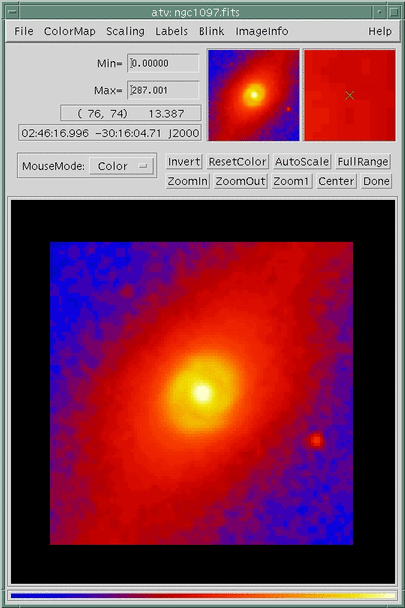Click the AutoScale button
This screenshot has height=608, width=405.
pos(302,162)
